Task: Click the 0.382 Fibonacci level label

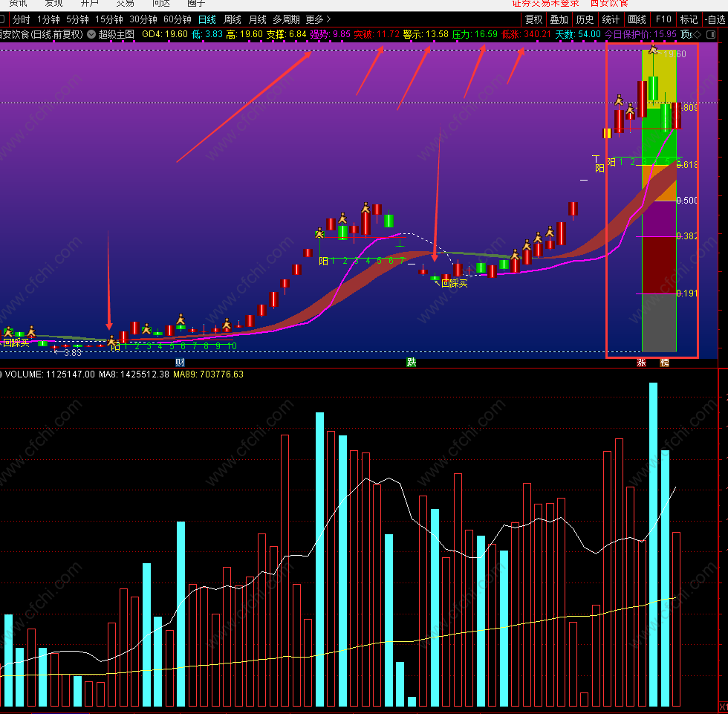Action: (687, 236)
